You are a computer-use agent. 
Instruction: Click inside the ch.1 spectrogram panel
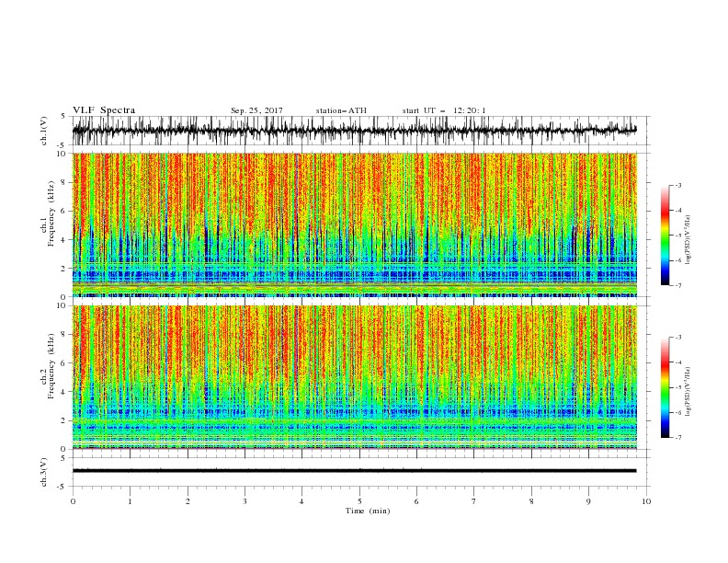pos(354,224)
